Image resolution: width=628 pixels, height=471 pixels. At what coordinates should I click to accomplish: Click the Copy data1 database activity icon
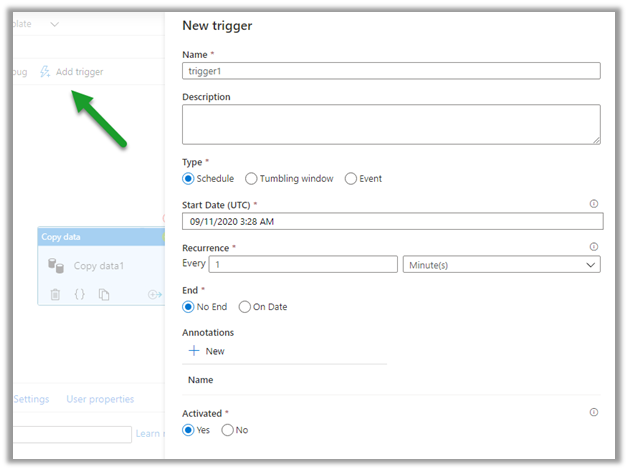pyautogui.click(x=56, y=266)
